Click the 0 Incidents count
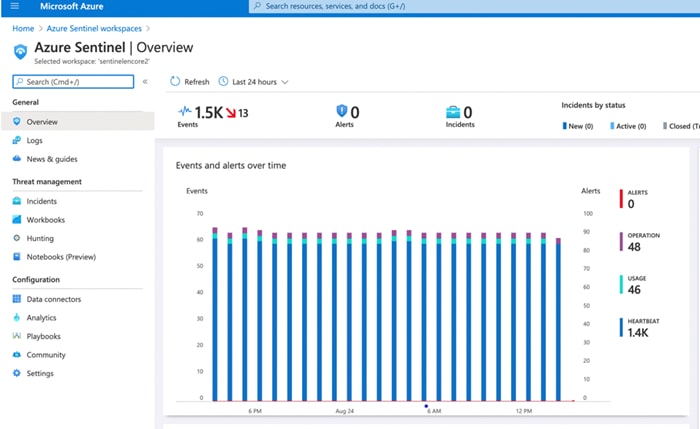Screen dimensions: 700x429 click(x=467, y=112)
